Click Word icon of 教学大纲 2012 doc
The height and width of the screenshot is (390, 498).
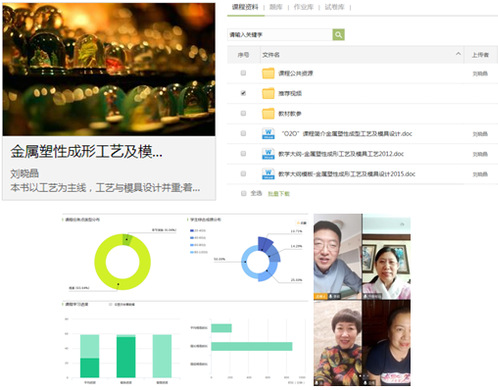click(x=268, y=154)
